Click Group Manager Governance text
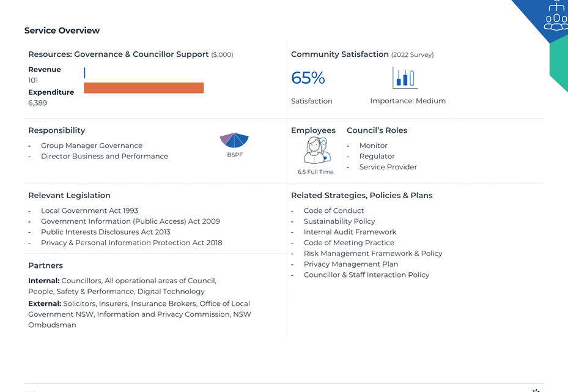Screen dimensions: 568x392 click(x=92, y=146)
